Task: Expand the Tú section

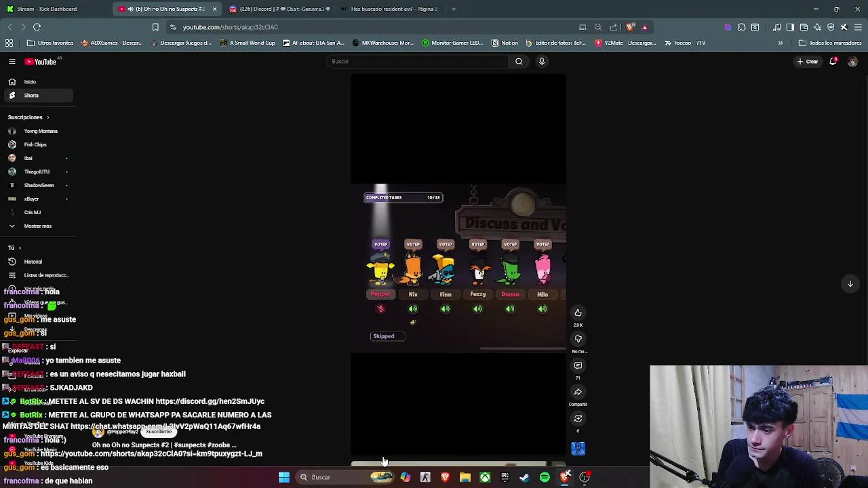Action: pyautogui.click(x=14, y=248)
